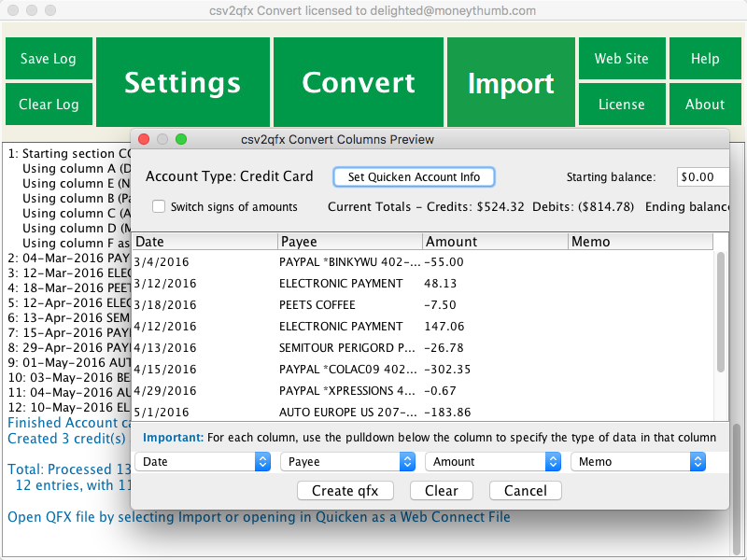Open the Date column type dropdown
This screenshot has width=747, height=560.
coord(203,462)
